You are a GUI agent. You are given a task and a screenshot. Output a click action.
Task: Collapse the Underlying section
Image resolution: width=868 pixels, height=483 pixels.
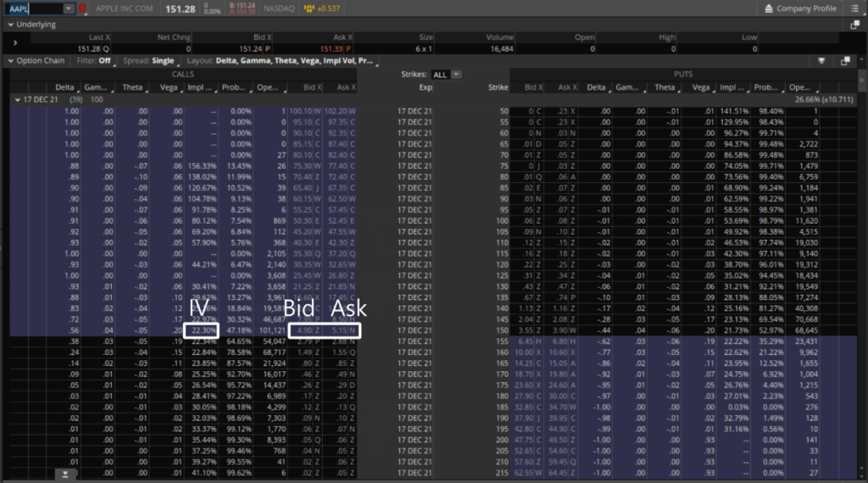tap(10, 25)
